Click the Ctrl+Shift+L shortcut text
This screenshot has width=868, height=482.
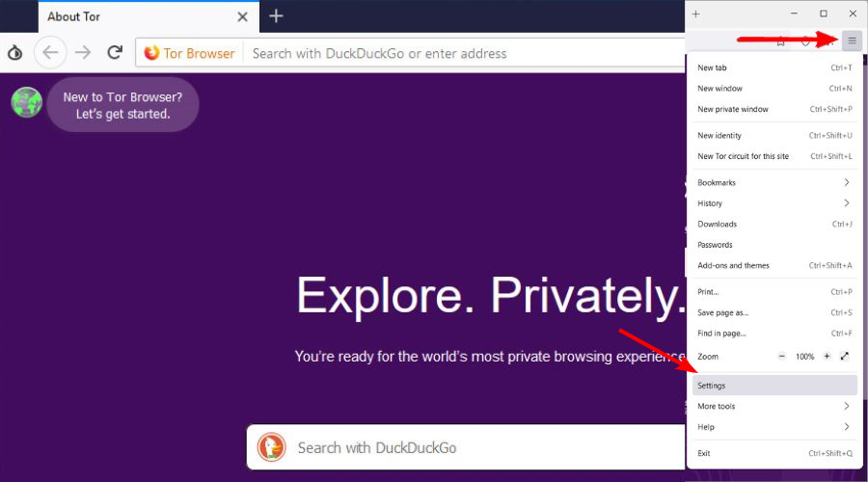(831, 156)
